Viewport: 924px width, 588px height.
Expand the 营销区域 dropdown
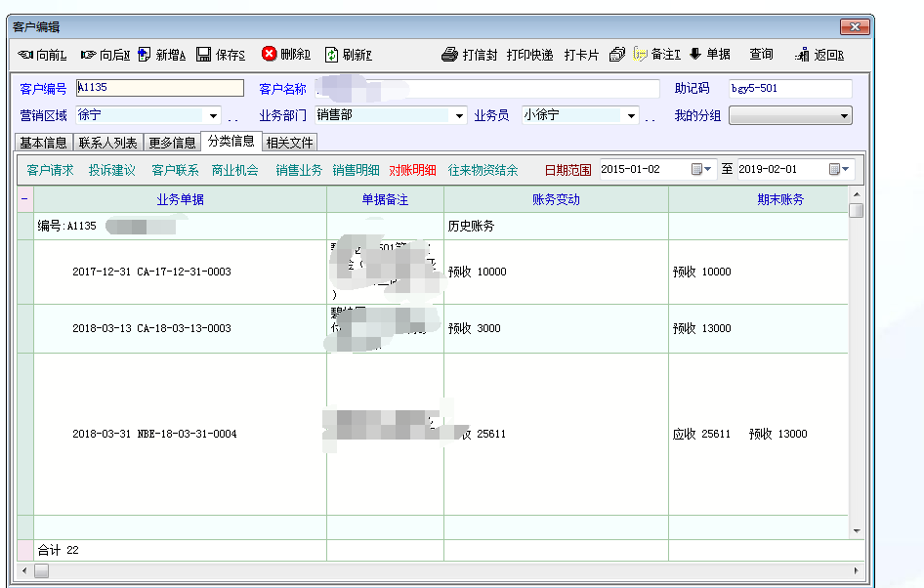214,116
